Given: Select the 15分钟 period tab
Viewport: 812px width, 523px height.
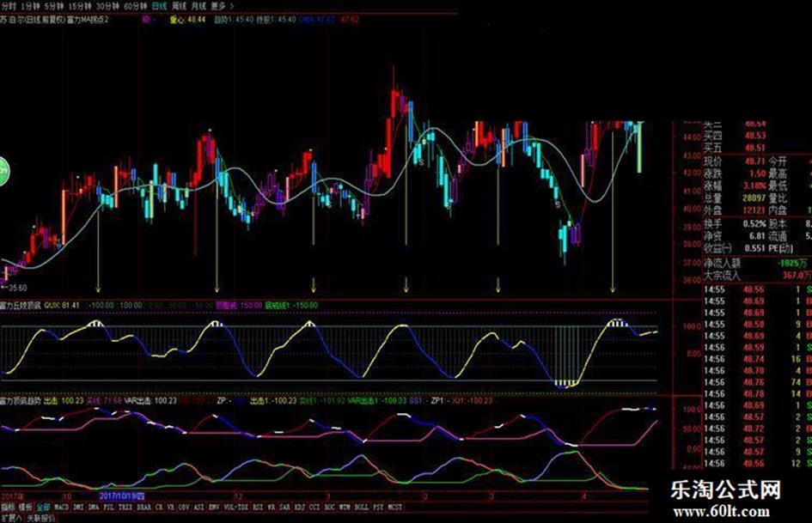Looking at the screenshot, I should [80, 6].
